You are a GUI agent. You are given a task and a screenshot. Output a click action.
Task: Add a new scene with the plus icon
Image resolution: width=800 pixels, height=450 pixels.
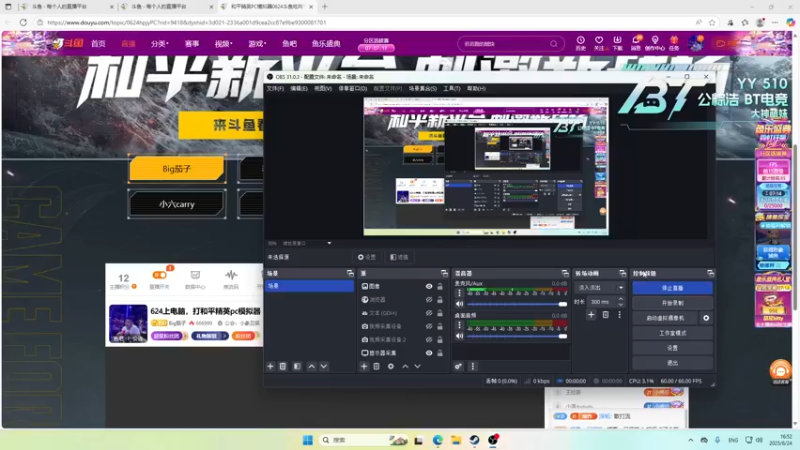click(x=270, y=366)
